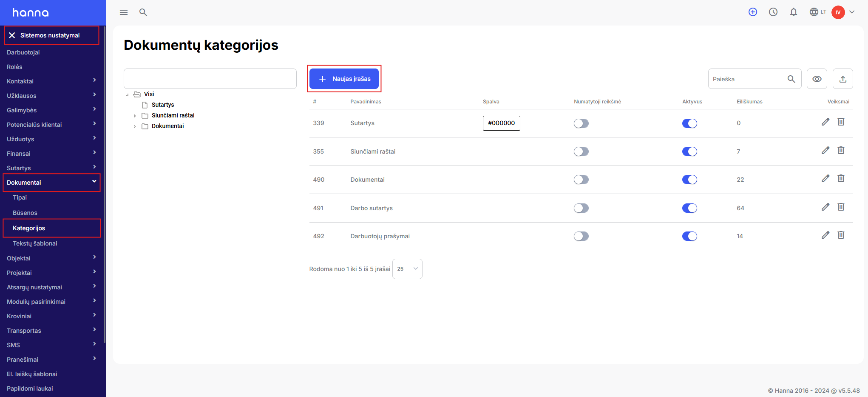Click the #000000 color swatch

coord(501,123)
